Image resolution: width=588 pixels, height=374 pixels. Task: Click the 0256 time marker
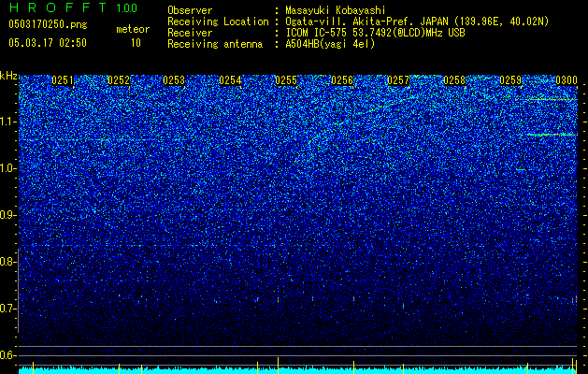pos(342,80)
